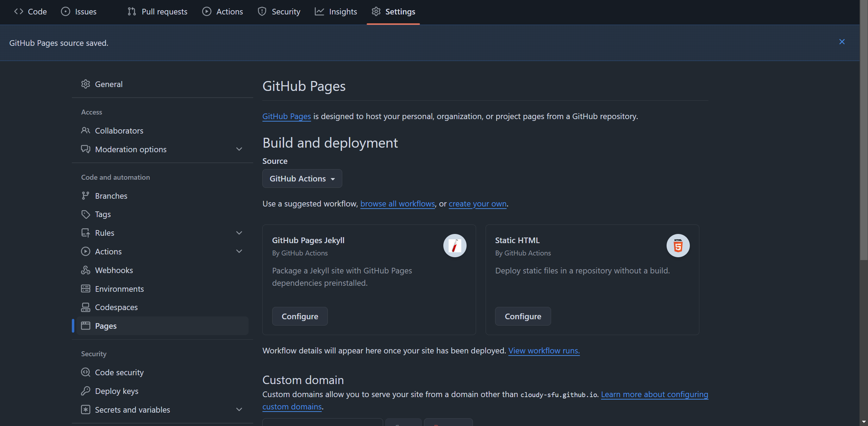Click the Deploy keys key icon

pyautogui.click(x=86, y=391)
